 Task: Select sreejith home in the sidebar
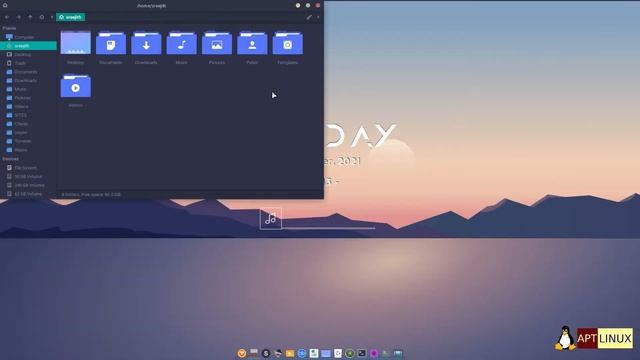point(28,46)
